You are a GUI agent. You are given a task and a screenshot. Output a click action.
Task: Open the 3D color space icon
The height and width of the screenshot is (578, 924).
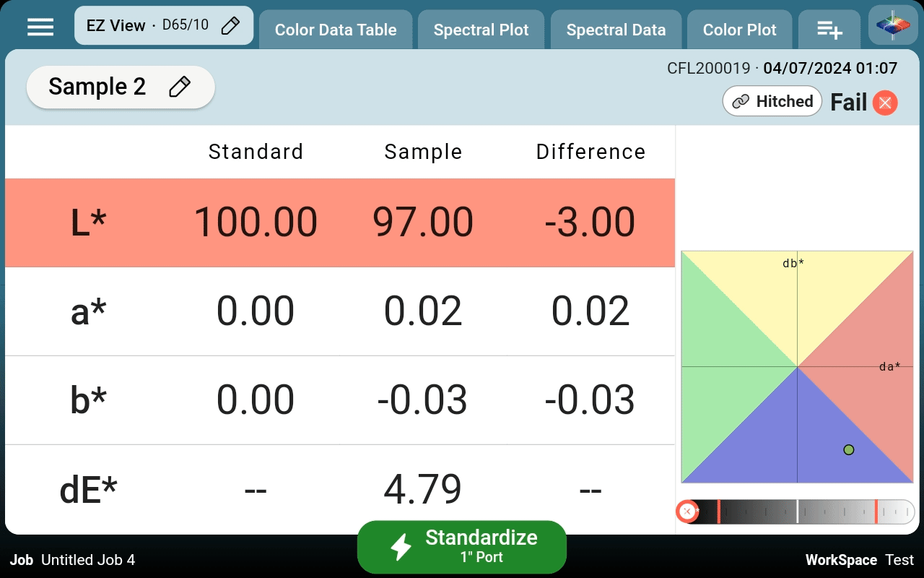point(893,26)
